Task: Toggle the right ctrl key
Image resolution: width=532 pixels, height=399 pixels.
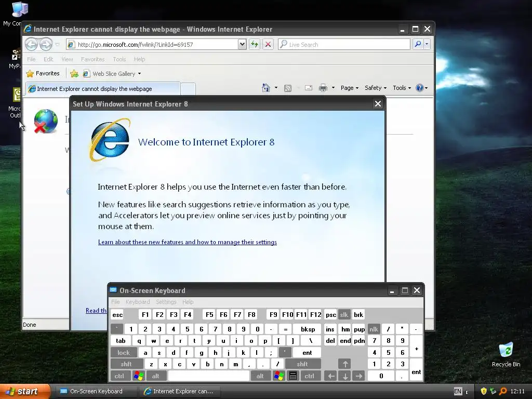Action: click(x=310, y=376)
